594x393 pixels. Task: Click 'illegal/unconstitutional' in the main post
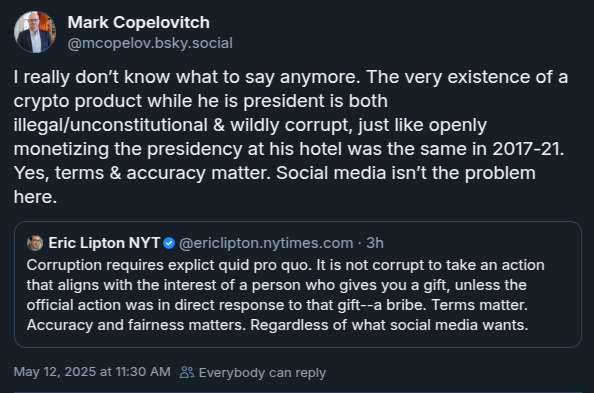[x=111, y=125]
